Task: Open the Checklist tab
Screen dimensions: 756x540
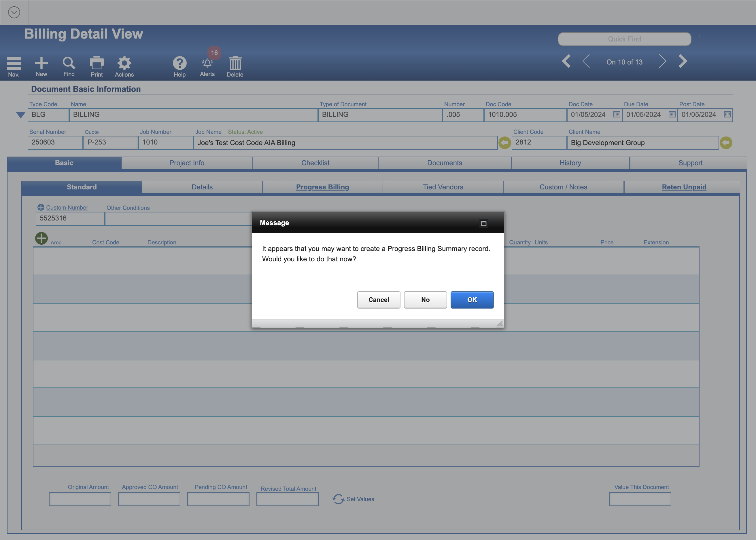Action: (315, 163)
